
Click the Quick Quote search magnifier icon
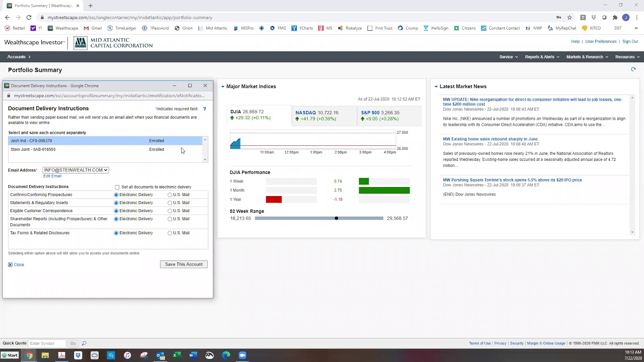(x=84, y=343)
